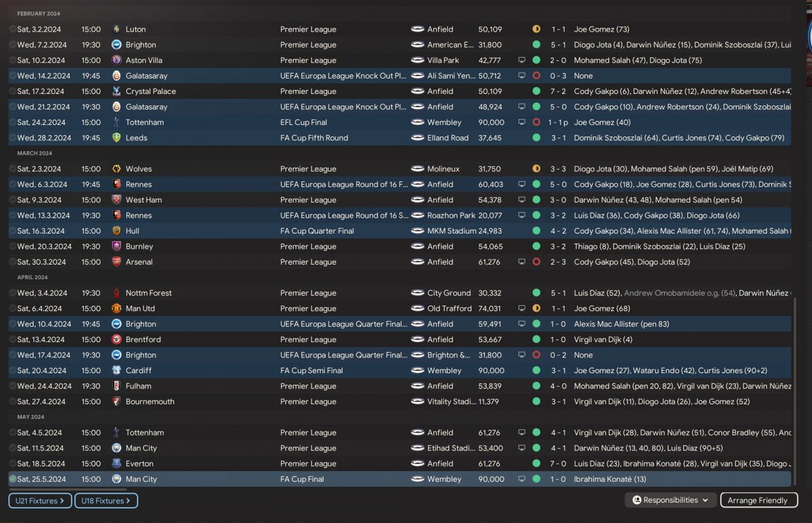
Task: Toggle the check mark on the Arsenal row
Action: coord(13,261)
